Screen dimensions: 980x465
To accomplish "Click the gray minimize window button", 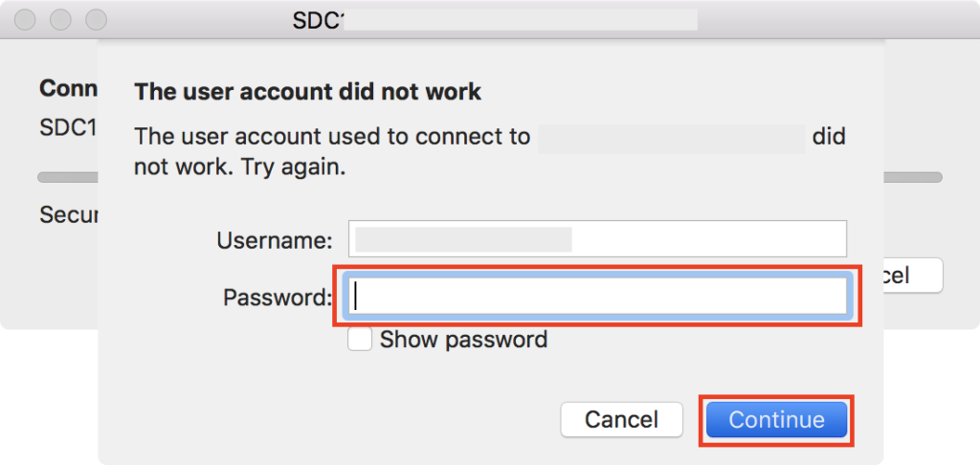I will click(x=61, y=19).
